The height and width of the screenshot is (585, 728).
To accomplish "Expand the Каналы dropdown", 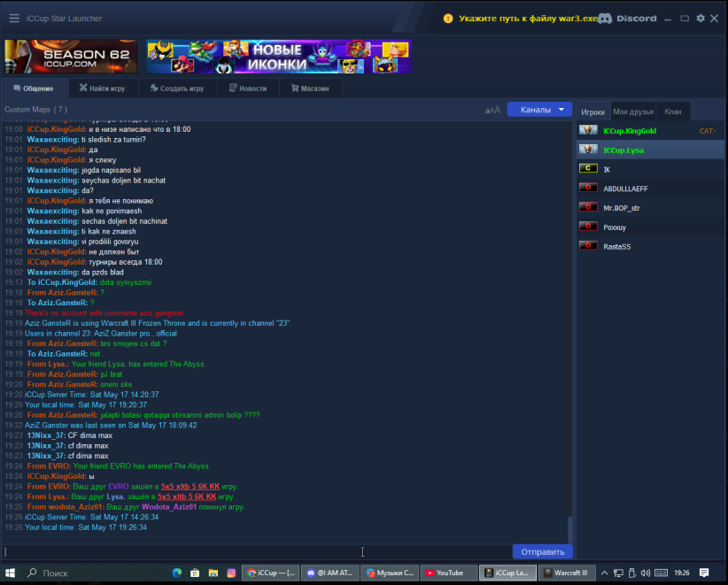I will 539,110.
